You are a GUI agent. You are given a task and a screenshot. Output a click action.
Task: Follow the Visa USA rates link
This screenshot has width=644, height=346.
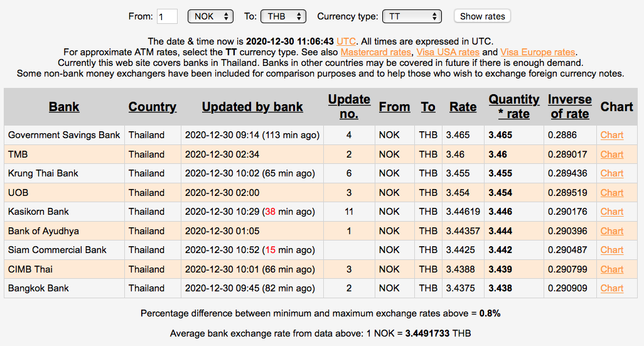[448, 52]
